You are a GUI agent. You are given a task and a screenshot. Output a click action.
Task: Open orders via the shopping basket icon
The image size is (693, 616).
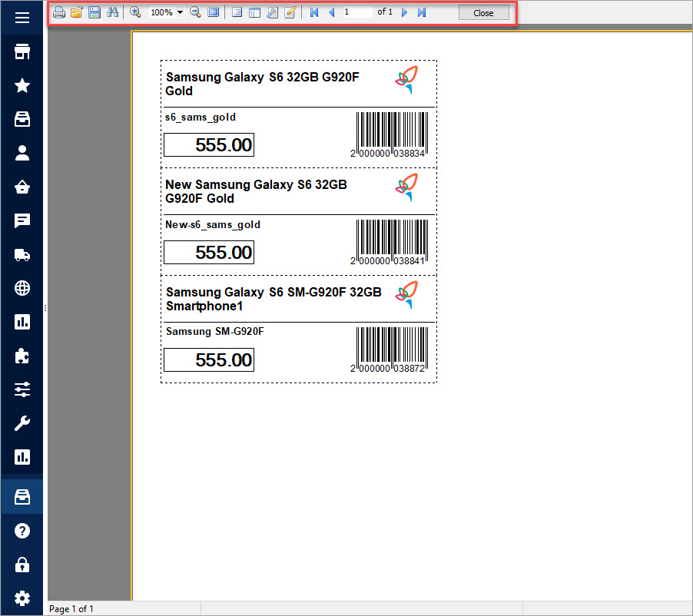22,187
